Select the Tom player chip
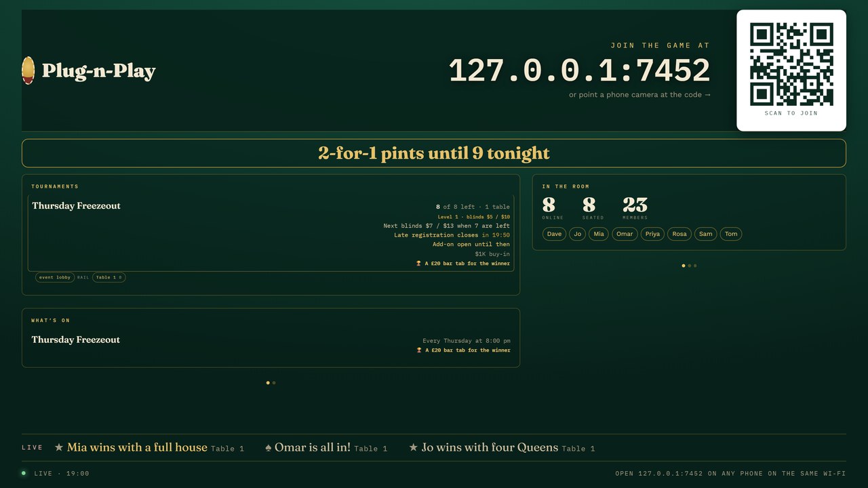The width and height of the screenshot is (868, 488). [731, 234]
